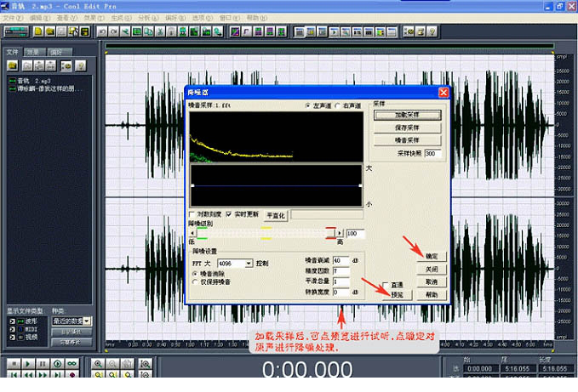
Task: Open the 帮助 Help menu
Action: [256, 18]
